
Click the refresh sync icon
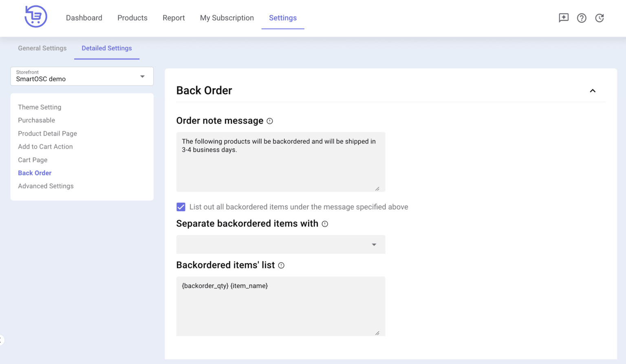pos(600,18)
